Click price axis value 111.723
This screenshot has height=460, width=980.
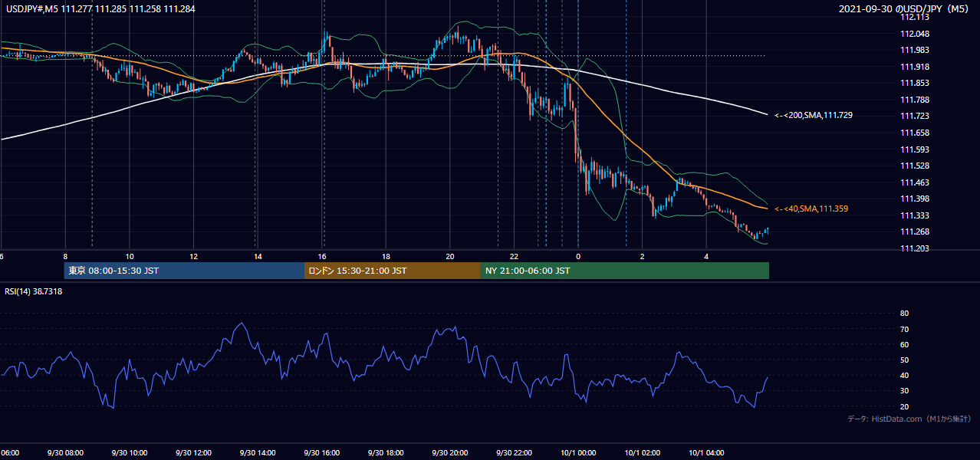point(916,116)
